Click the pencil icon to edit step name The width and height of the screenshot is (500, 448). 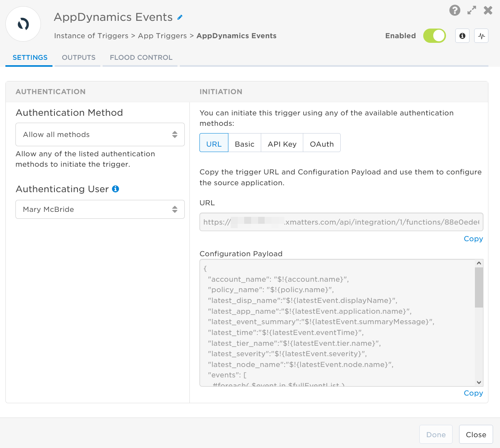coord(180,17)
